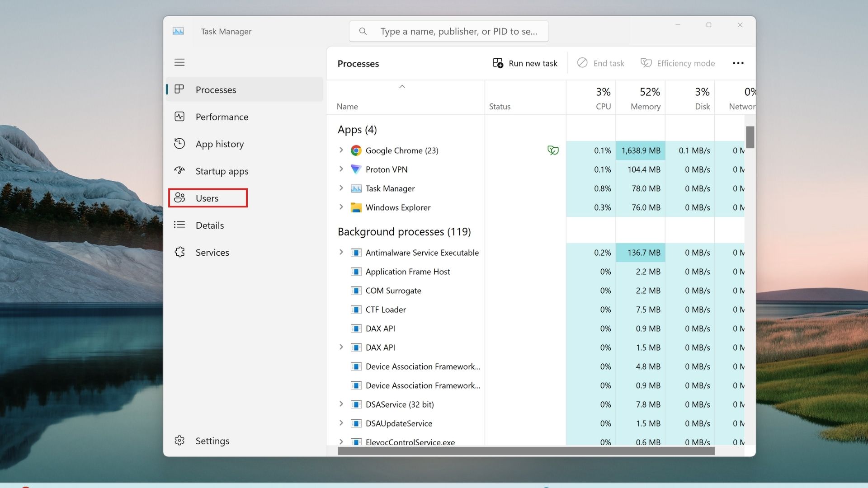The image size is (868, 488).
Task: Select the Performance panel icon
Action: [179, 116]
